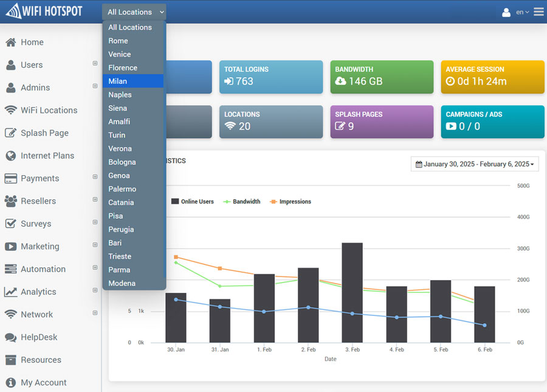Toggle Bandwidth series in chart legend
This screenshot has width=547, height=392.
242,202
